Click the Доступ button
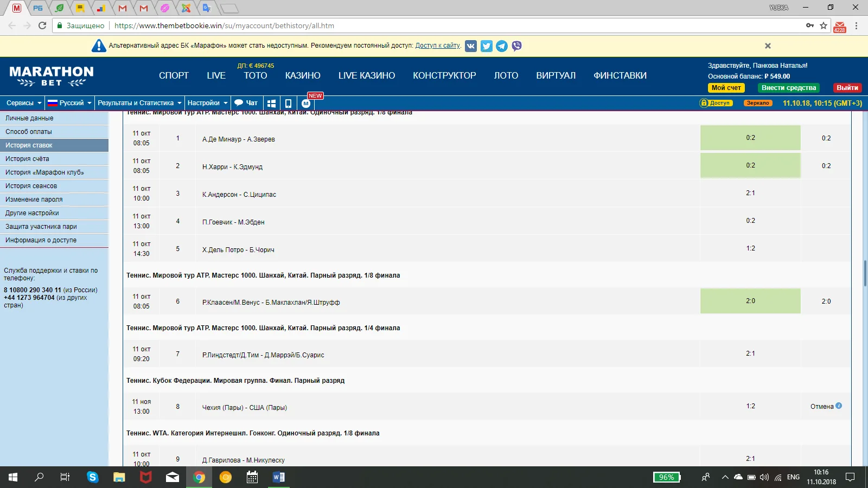Viewport: 868px width, 488px height. 716,103
